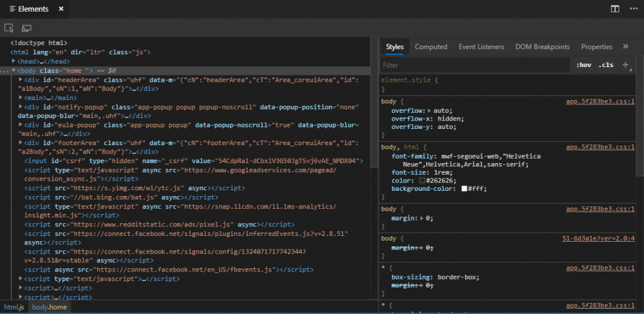This screenshot has width=644, height=314.
Task: Open the more actions ellipsis menu
Action: point(633,8)
